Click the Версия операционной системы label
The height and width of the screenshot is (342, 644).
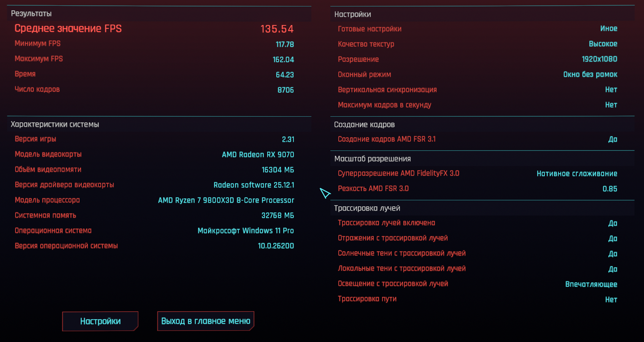click(x=66, y=245)
